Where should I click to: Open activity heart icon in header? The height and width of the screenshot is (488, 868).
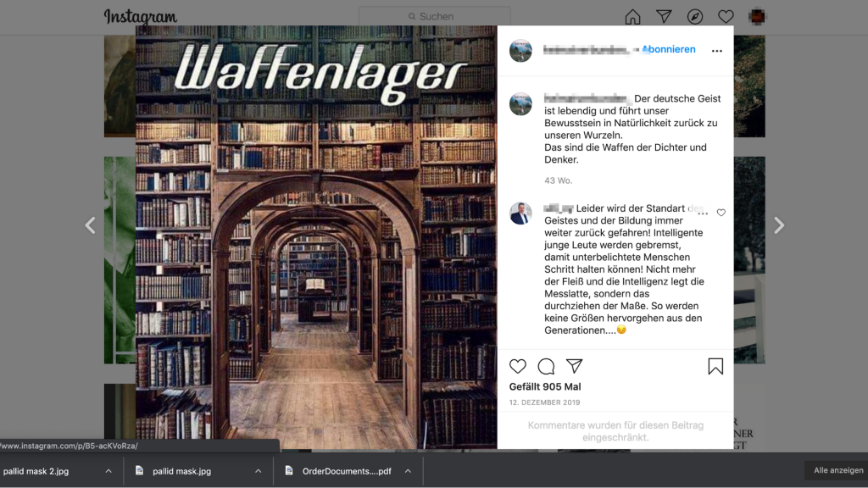coord(726,17)
